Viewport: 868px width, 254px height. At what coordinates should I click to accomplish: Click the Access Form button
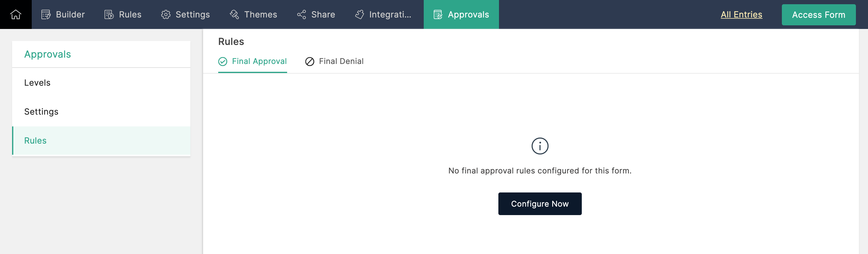818,15
